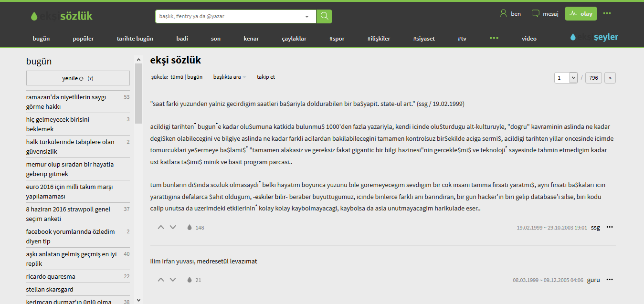644x304 pixels.
Task: Open the top-right more options dots
Action: coord(607,13)
